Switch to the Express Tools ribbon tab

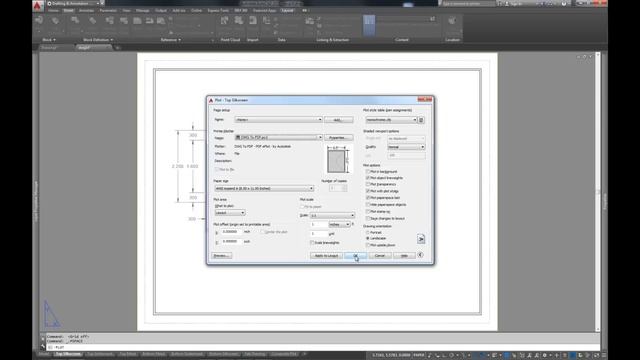tap(218, 11)
